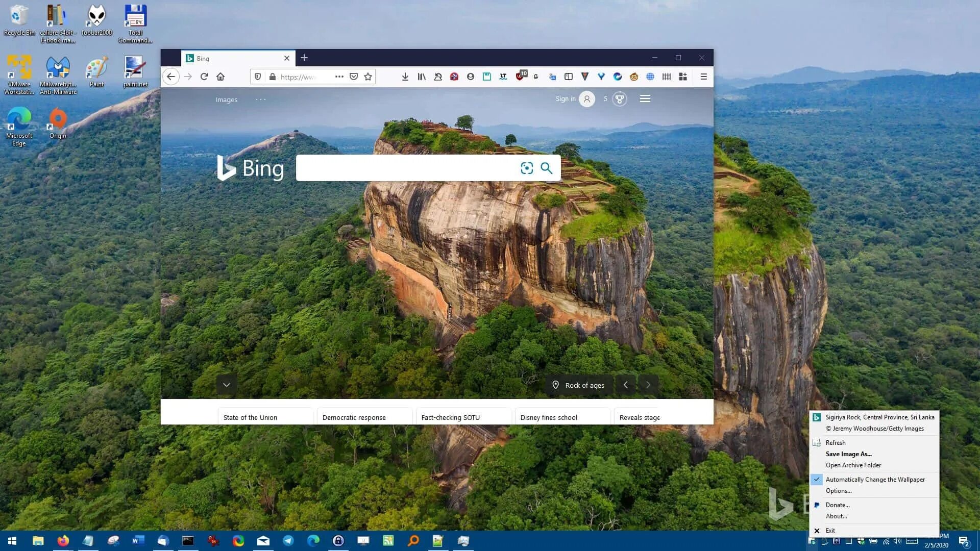Click the Bing search submit button
Viewport: 980px width, 551px height.
click(x=547, y=167)
